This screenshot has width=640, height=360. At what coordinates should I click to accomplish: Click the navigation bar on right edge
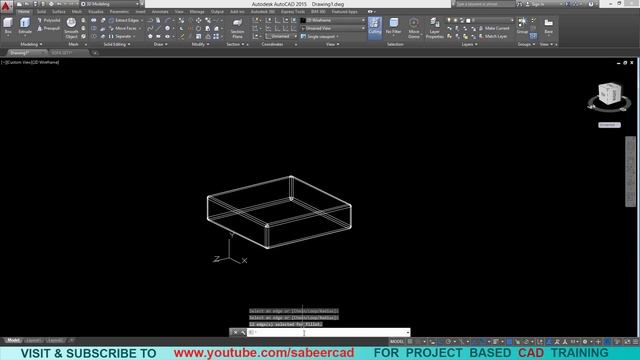[x=630, y=171]
